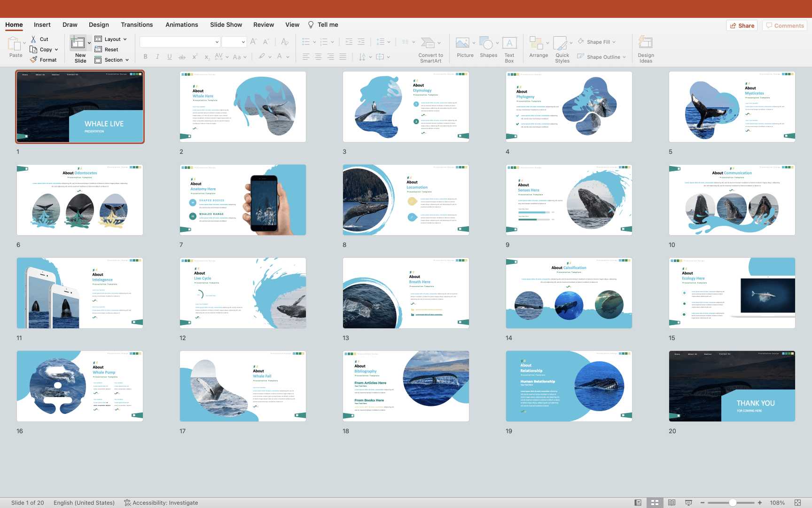Viewport: 812px width, 508px height.
Task: Click the New Slide icon
Action: (78, 43)
